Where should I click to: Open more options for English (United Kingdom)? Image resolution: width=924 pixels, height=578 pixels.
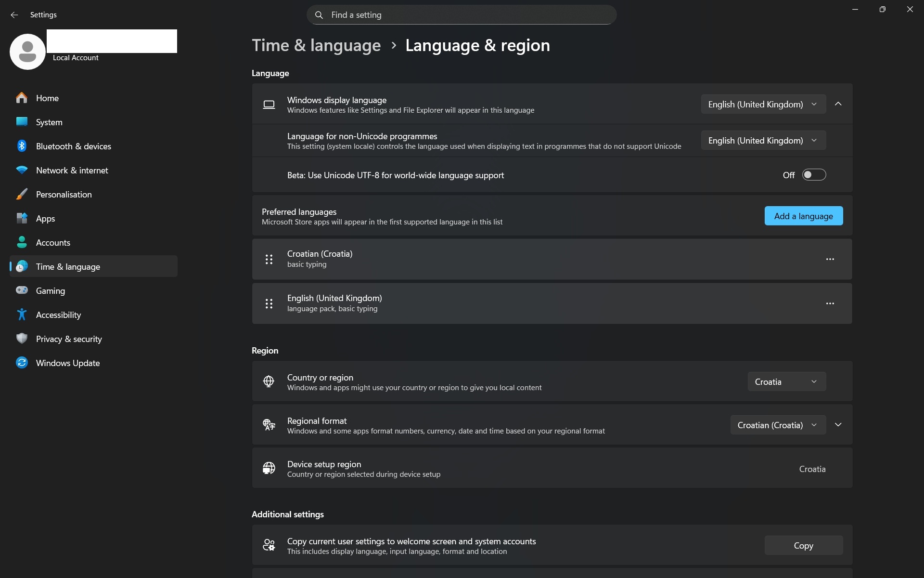coord(830,303)
